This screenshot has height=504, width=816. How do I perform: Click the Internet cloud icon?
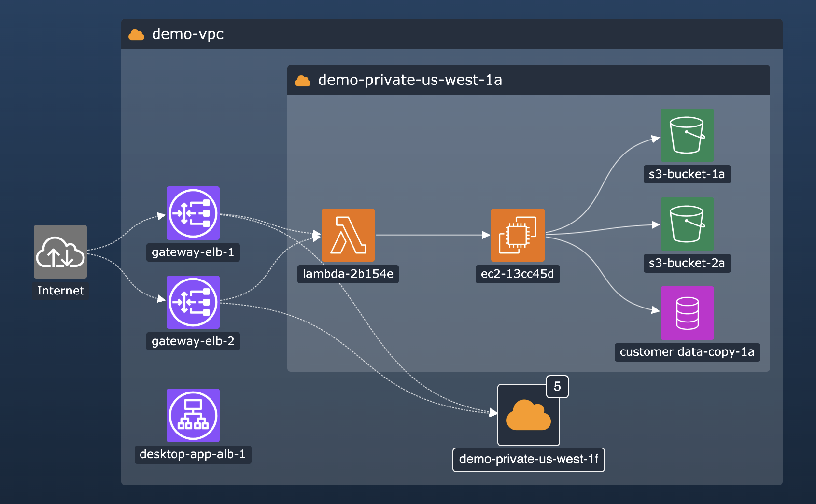pos(60,252)
